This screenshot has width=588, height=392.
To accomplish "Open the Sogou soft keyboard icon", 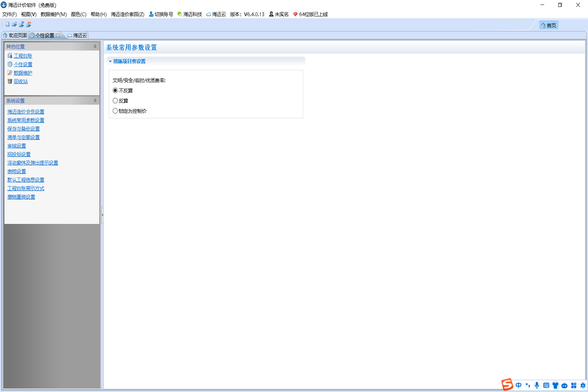I will (546, 385).
